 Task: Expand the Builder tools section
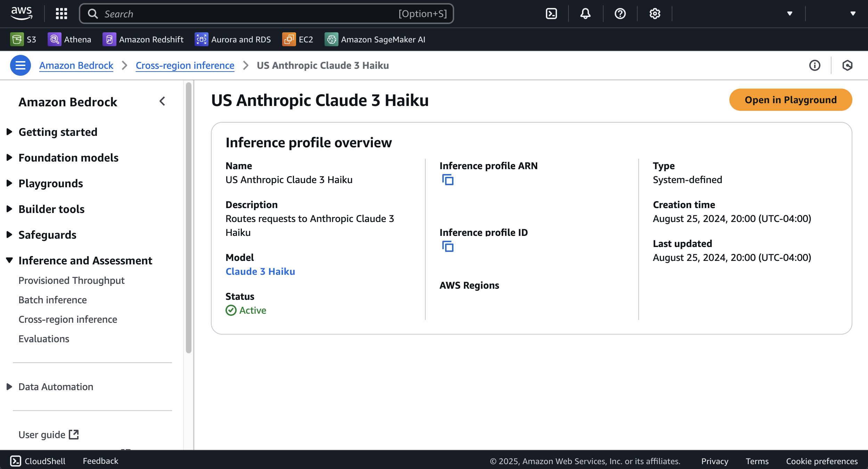point(9,209)
